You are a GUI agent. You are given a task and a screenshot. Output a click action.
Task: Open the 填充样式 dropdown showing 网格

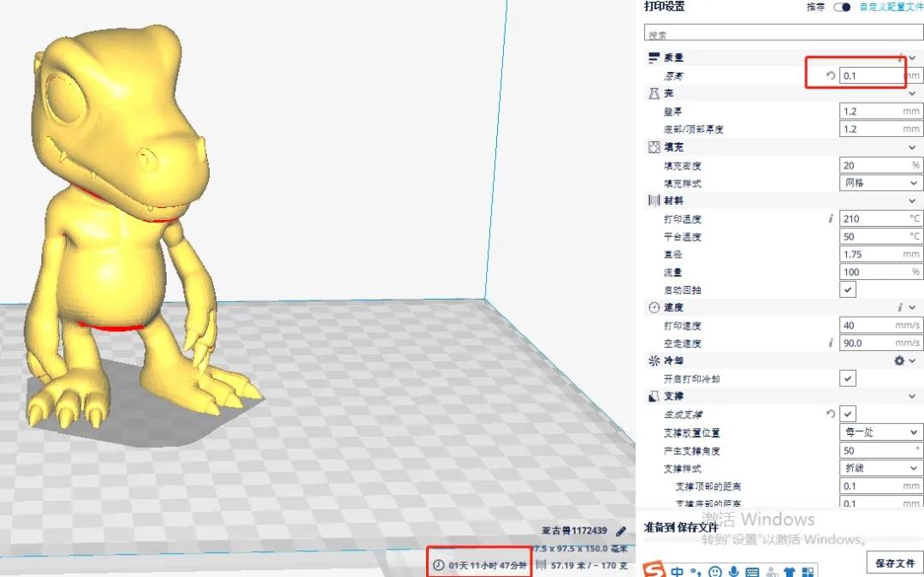coord(880,183)
